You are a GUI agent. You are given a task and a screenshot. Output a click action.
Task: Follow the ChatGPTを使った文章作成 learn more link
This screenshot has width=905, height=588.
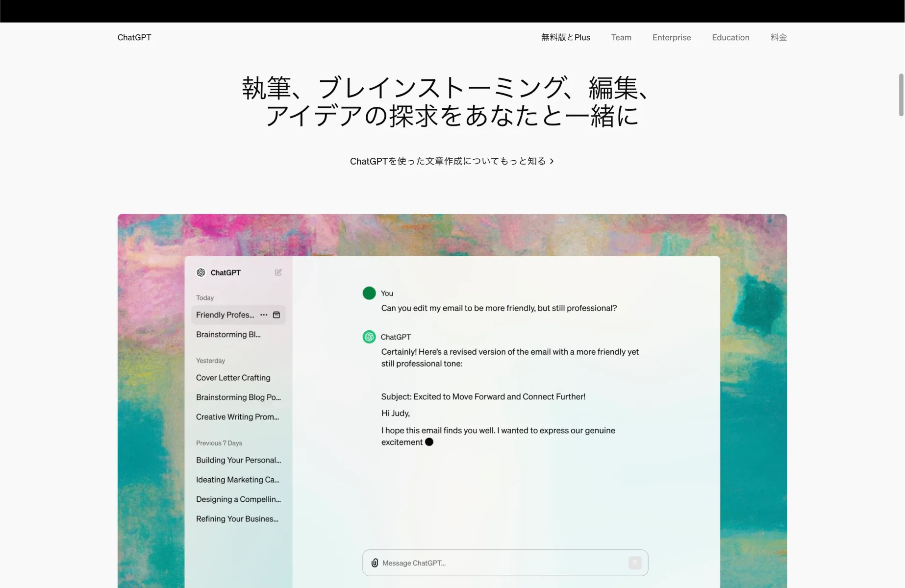click(x=452, y=161)
